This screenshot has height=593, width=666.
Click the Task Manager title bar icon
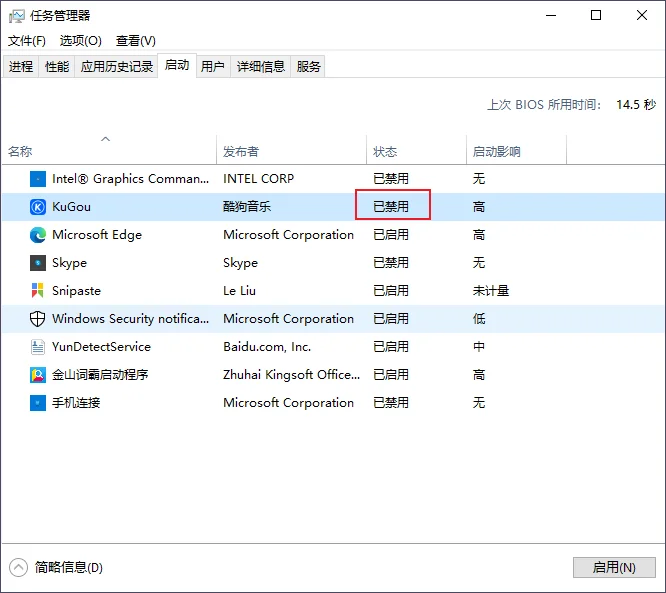(x=17, y=16)
